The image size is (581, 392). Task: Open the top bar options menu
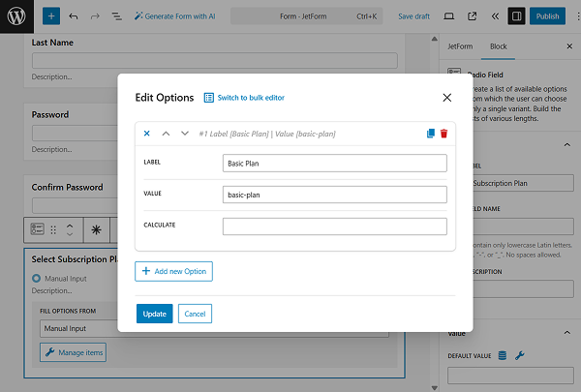tap(577, 16)
